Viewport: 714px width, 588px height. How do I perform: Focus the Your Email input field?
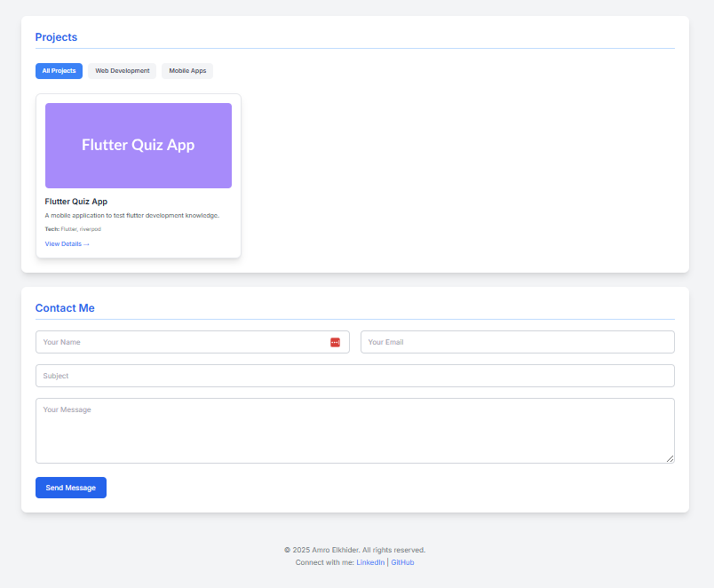point(518,342)
